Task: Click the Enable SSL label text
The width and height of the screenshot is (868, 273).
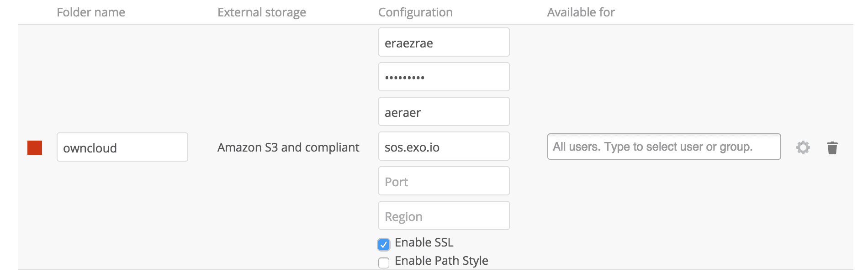Action: pos(423,242)
